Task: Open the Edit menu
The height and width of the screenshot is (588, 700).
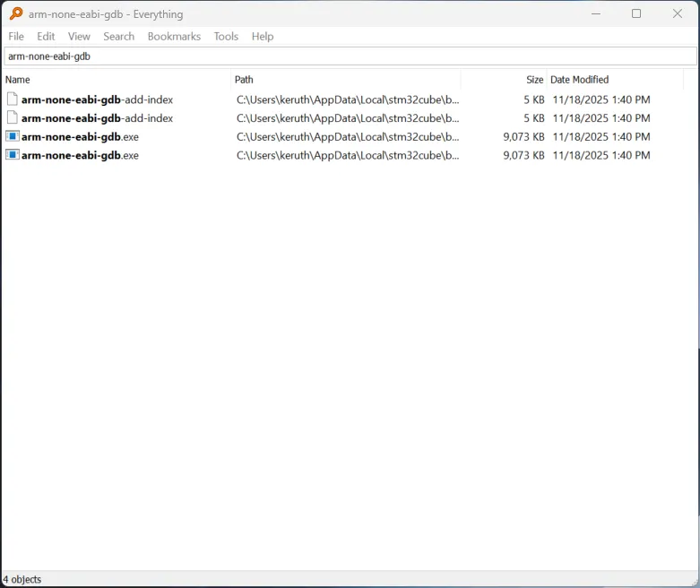Action: [x=46, y=36]
